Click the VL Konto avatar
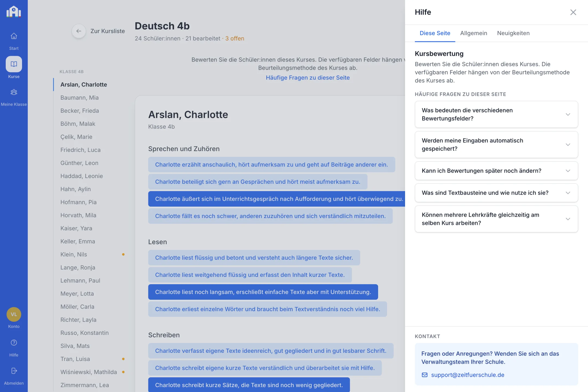 (x=14, y=314)
